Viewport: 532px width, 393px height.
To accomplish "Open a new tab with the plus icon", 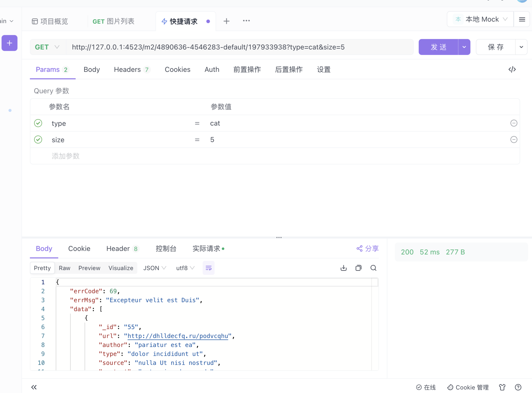I will tap(226, 21).
